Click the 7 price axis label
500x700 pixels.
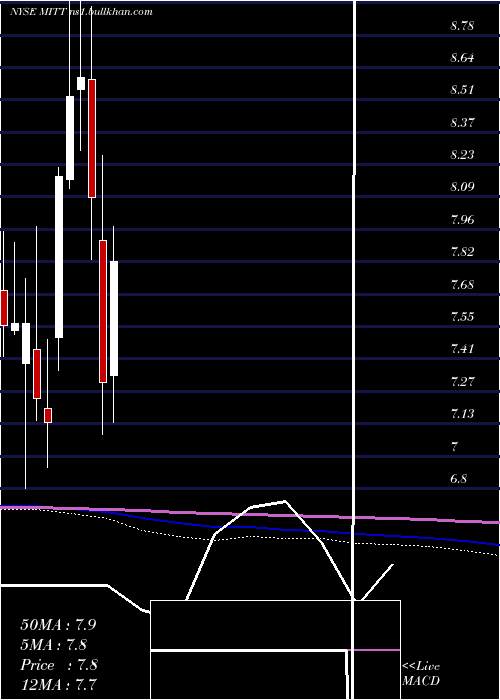[455, 446]
